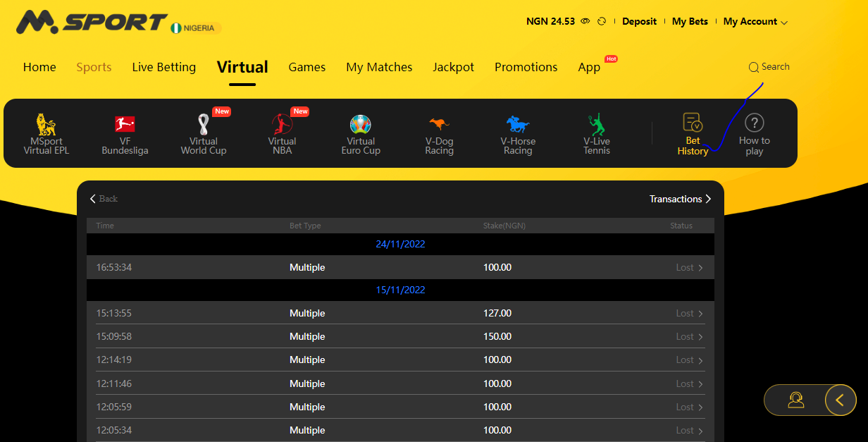The width and height of the screenshot is (868, 442).
Task: Launch V-Live Tennis
Action: click(x=596, y=133)
